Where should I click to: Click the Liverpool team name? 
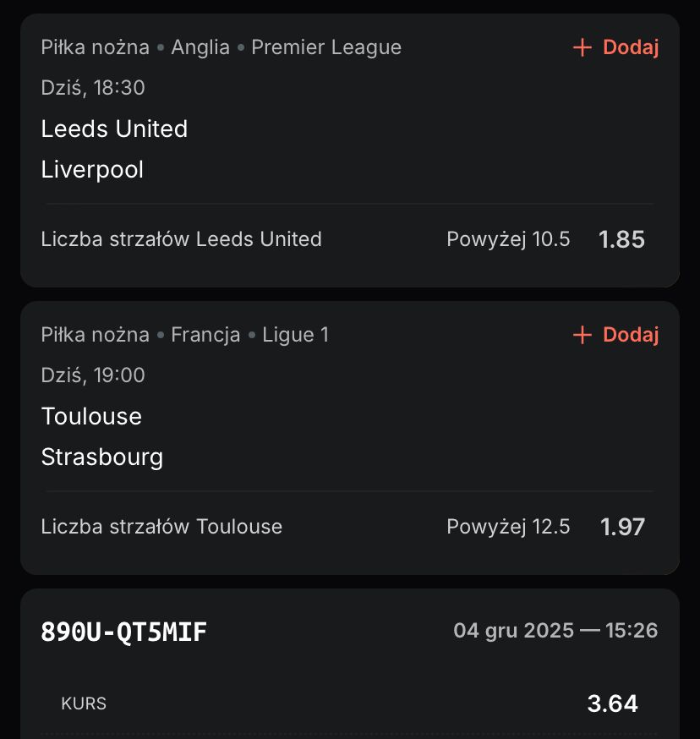coord(92,170)
